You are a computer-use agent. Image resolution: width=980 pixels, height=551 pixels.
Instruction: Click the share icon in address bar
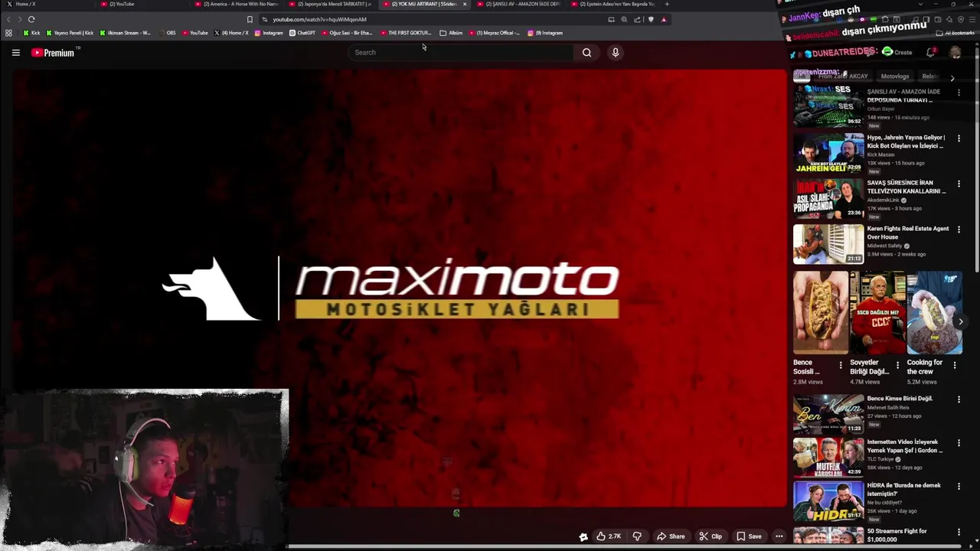637,19
